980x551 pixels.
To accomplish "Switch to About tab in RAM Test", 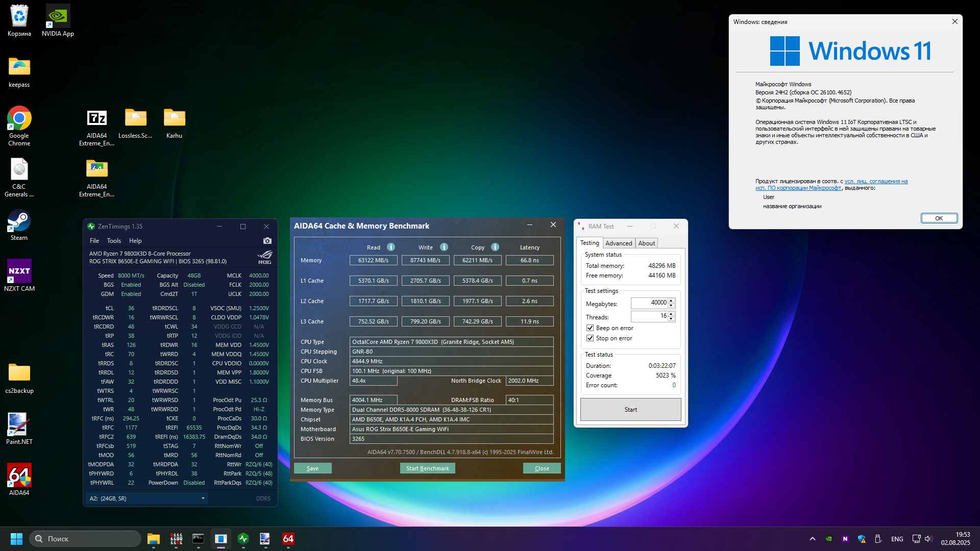I will [x=646, y=243].
